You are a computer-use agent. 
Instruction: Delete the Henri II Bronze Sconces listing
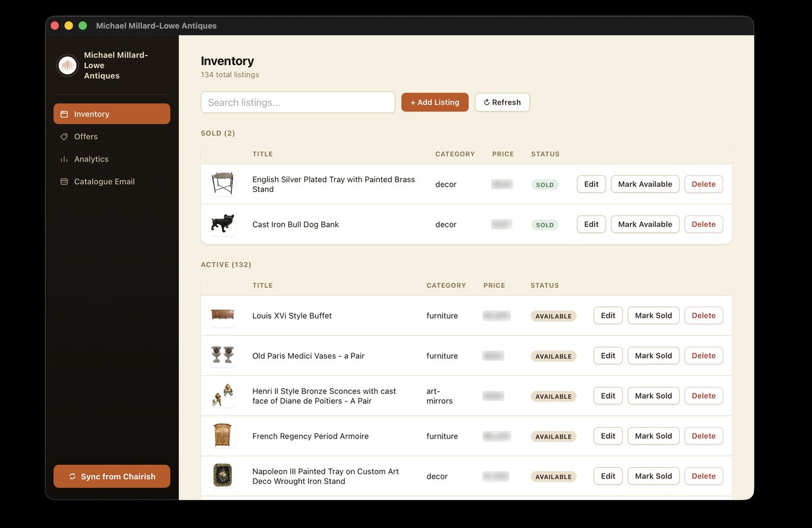click(704, 396)
